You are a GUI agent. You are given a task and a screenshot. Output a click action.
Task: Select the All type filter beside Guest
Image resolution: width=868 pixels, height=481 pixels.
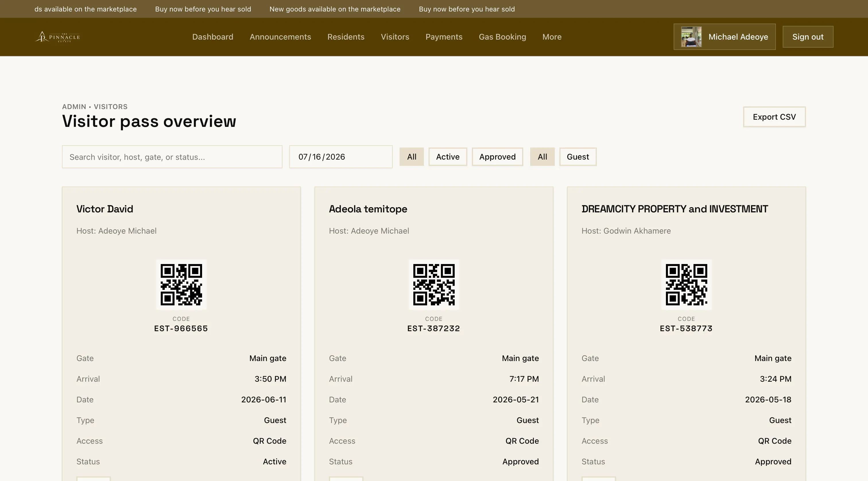coord(542,157)
